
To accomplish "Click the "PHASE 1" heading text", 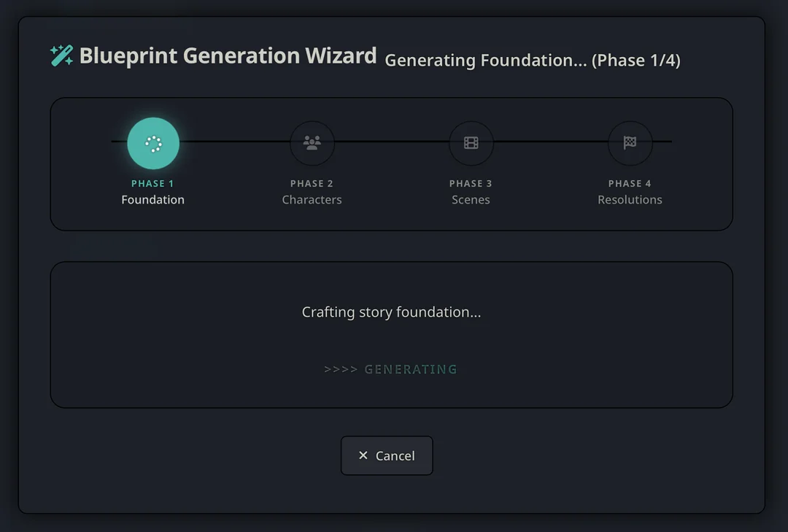I will pos(153,184).
